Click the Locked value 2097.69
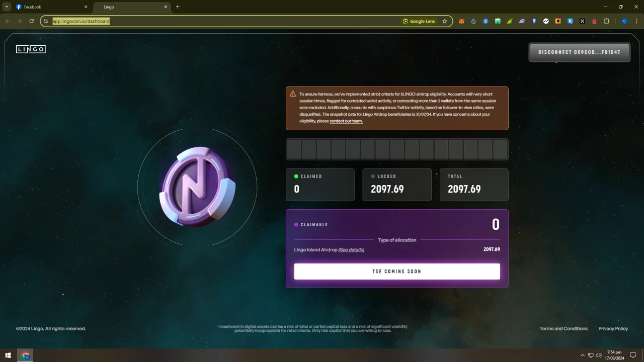644x362 pixels. tap(387, 189)
